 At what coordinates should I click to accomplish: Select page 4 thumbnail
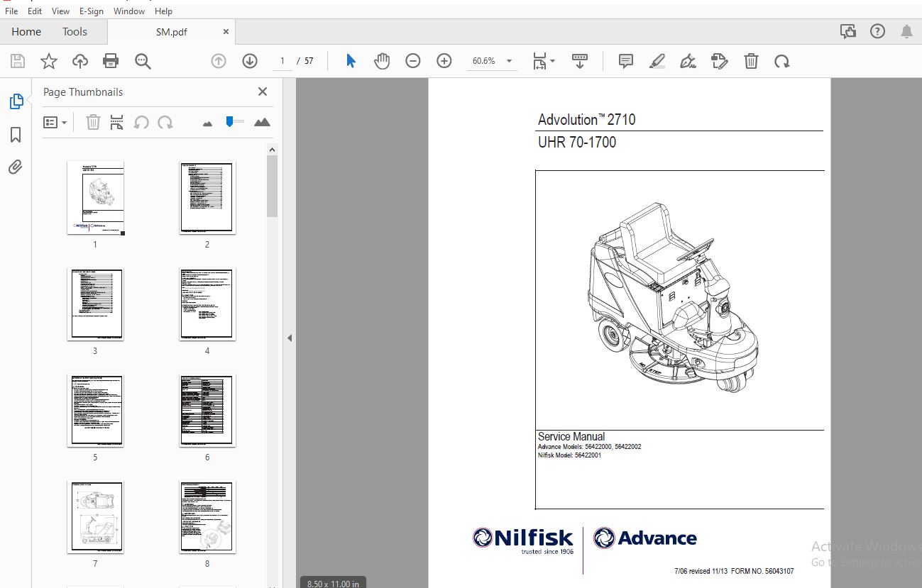click(x=207, y=304)
